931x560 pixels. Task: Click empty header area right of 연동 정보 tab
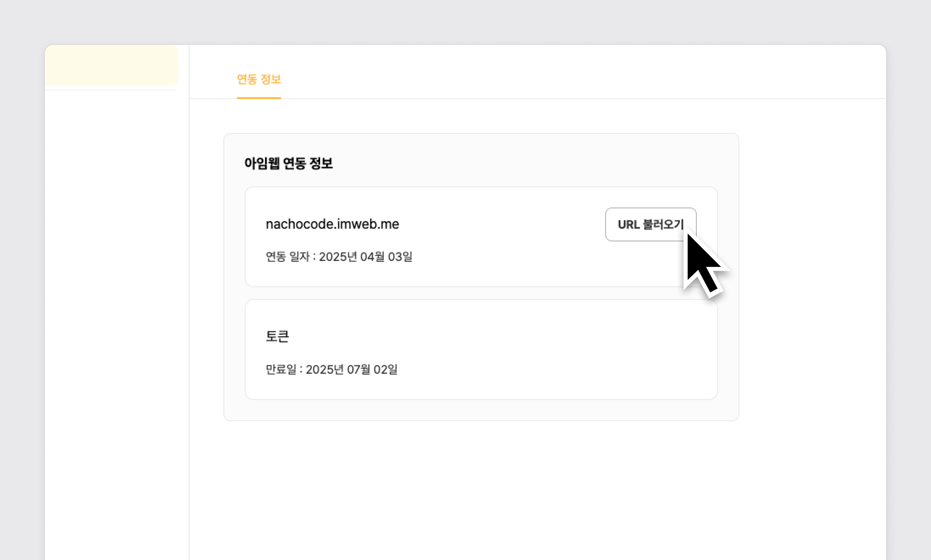pos(566,75)
